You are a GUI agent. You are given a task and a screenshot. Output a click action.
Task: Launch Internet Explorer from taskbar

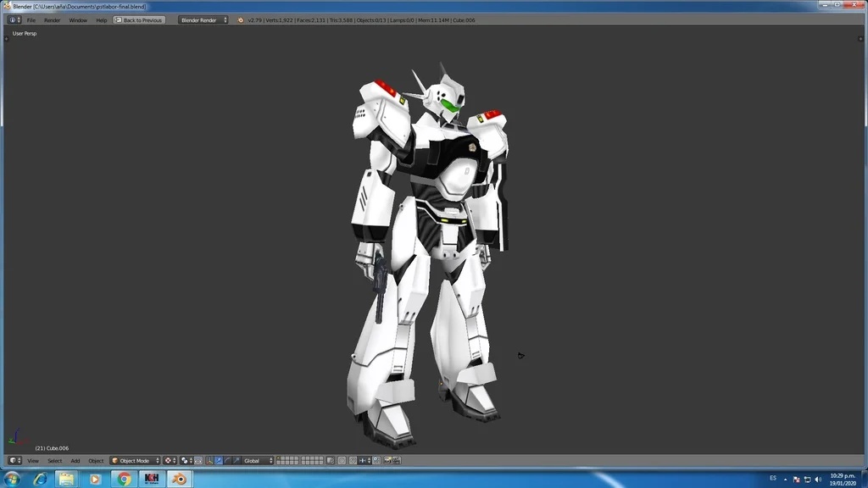pyautogui.click(x=40, y=479)
